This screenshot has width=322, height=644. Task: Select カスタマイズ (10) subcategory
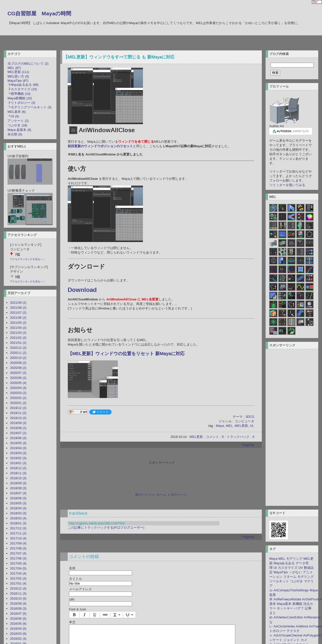pos(24,89)
